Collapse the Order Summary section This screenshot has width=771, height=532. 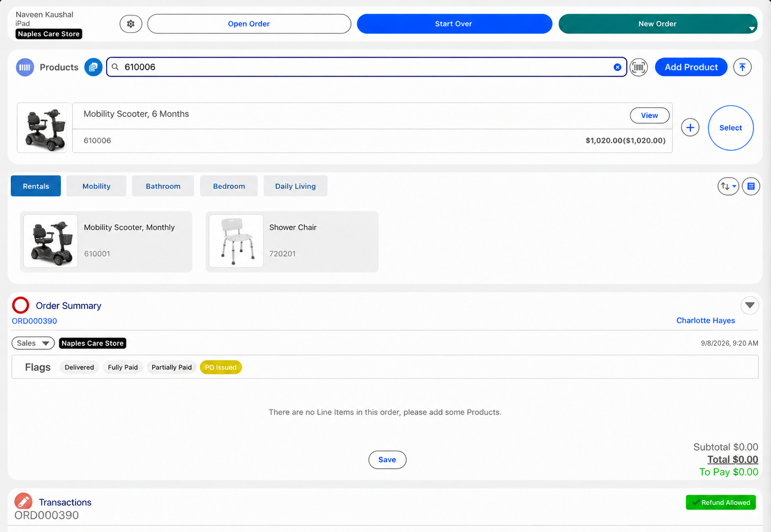point(750,305)
